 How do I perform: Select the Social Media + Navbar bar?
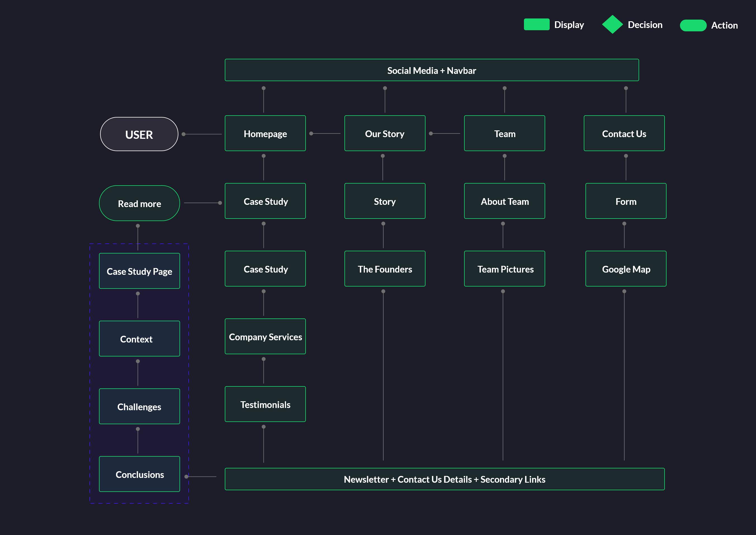[x=431, y=70]
